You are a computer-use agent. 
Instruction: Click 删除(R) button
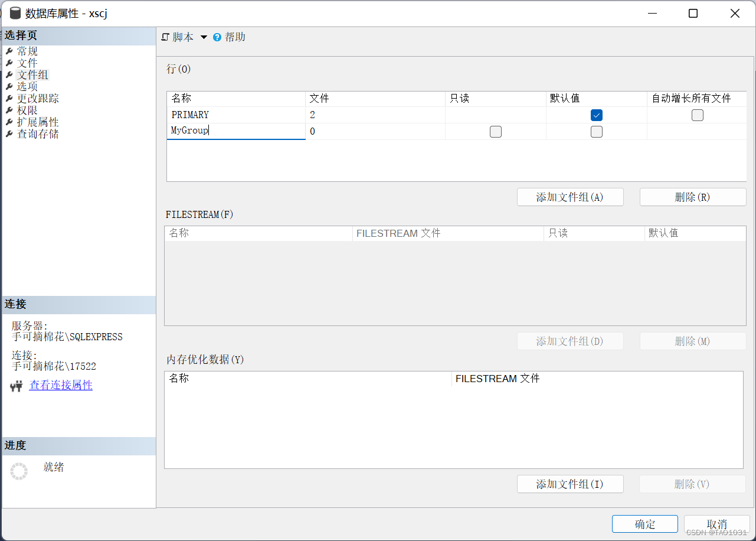[x=693, y=197]
